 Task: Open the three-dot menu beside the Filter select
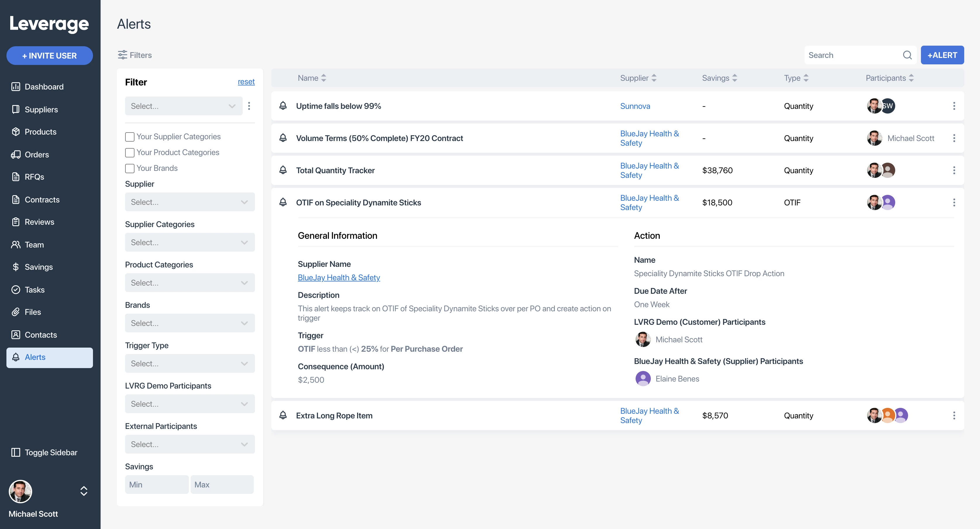click(x=249, y=106)
